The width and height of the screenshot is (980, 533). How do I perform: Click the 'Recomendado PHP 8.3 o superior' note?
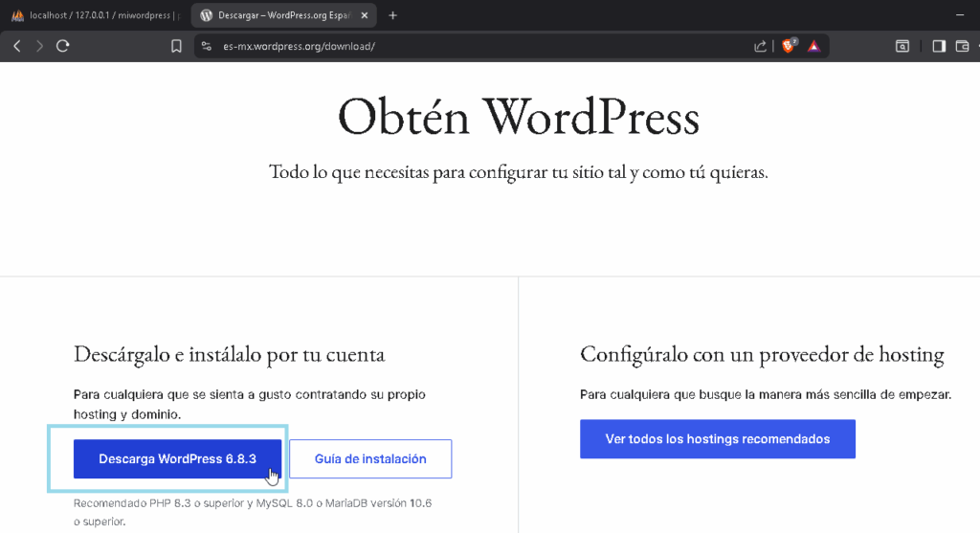point(253,512)
